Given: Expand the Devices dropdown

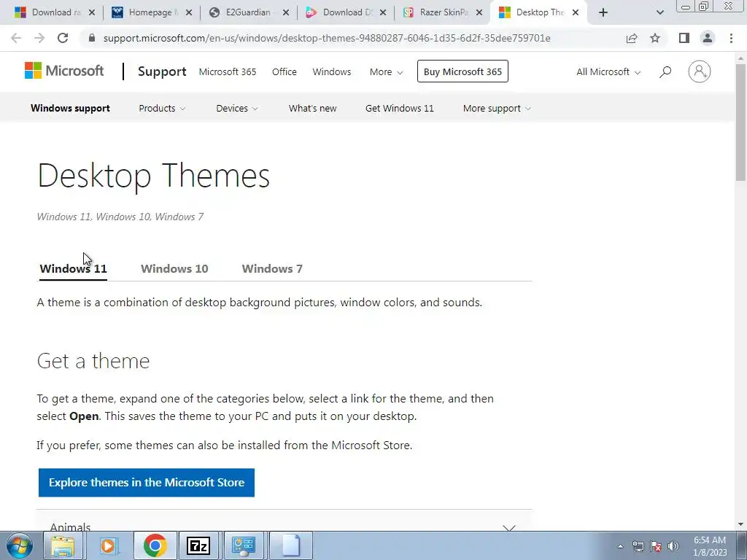Looking at the screenshot, I should pyautogui.click(x=237, y=108).
